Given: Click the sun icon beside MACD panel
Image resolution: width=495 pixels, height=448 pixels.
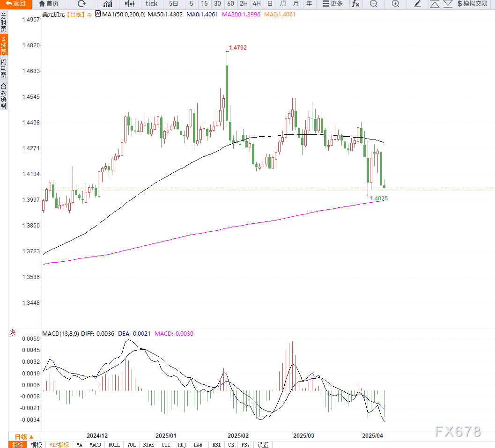Looking at the screenshot, I should [13, 332].
